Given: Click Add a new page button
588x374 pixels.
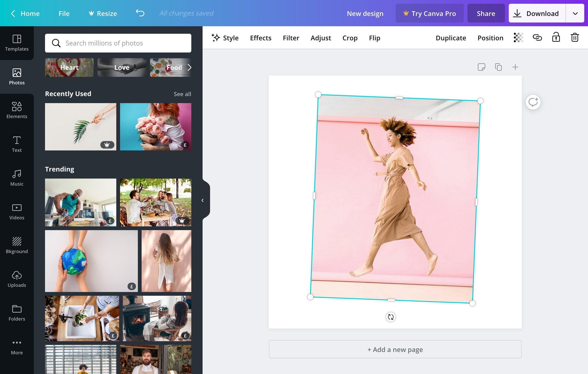Looking at the screenshot, I should point(395,349).
